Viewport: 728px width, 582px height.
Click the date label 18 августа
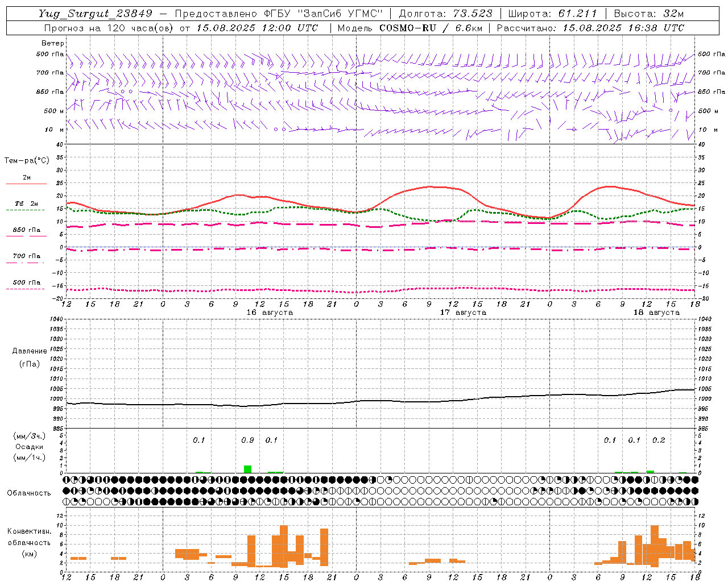tap(656, 313)
